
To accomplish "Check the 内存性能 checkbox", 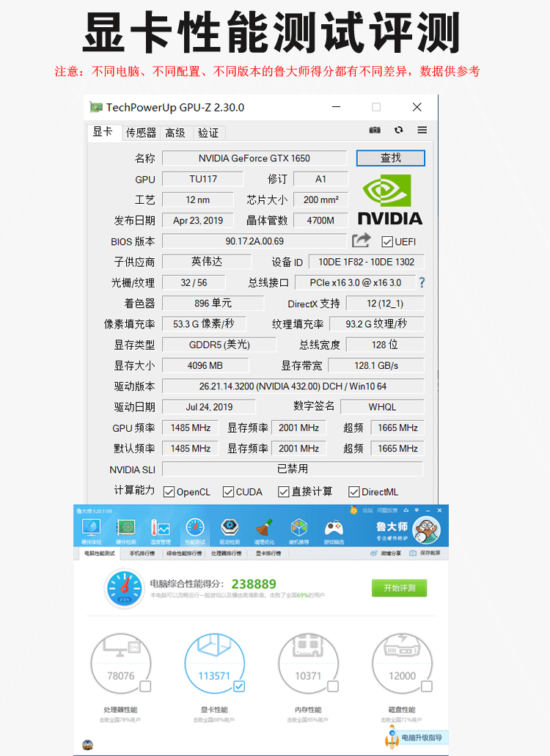I will click(333, 686).
